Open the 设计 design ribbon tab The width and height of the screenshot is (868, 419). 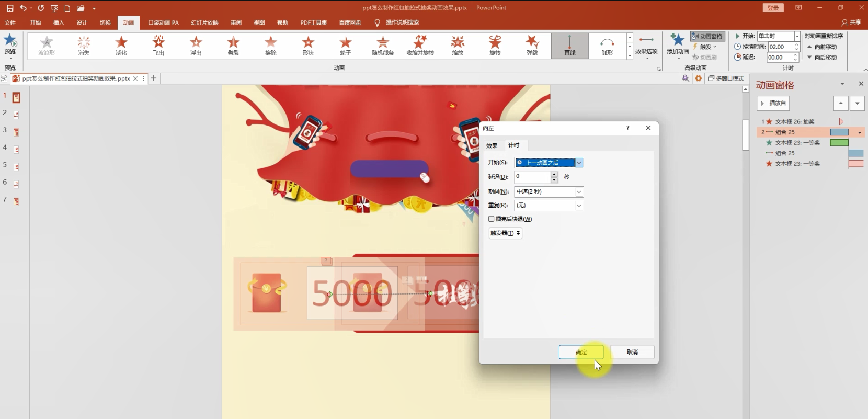pos(82,22)
